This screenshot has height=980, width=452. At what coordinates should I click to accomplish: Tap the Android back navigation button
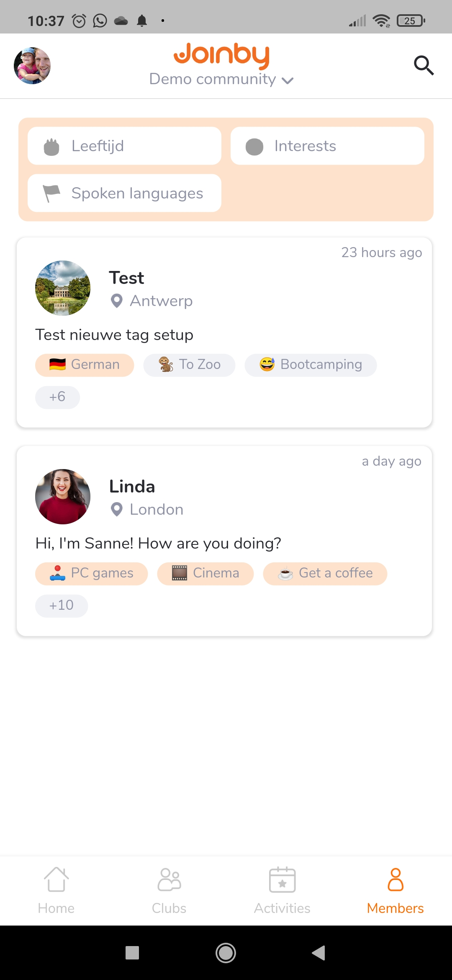(x=318, y=953)
